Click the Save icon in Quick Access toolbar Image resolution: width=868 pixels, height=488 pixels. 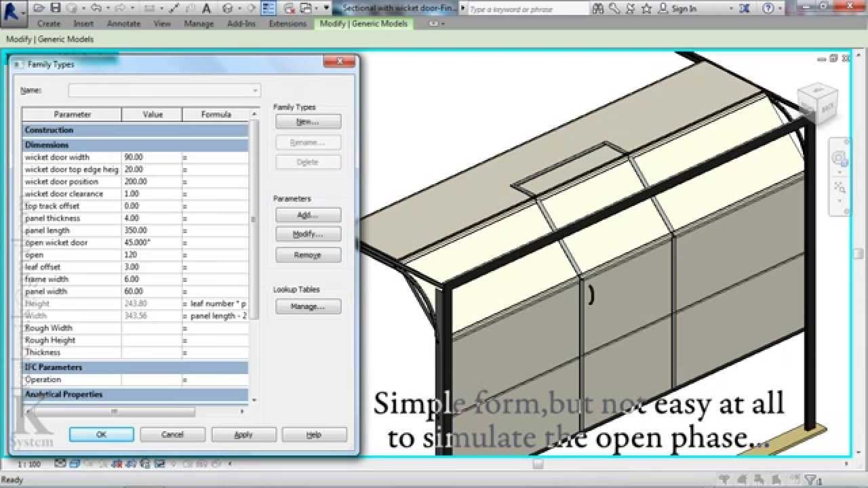pos(55,8)
